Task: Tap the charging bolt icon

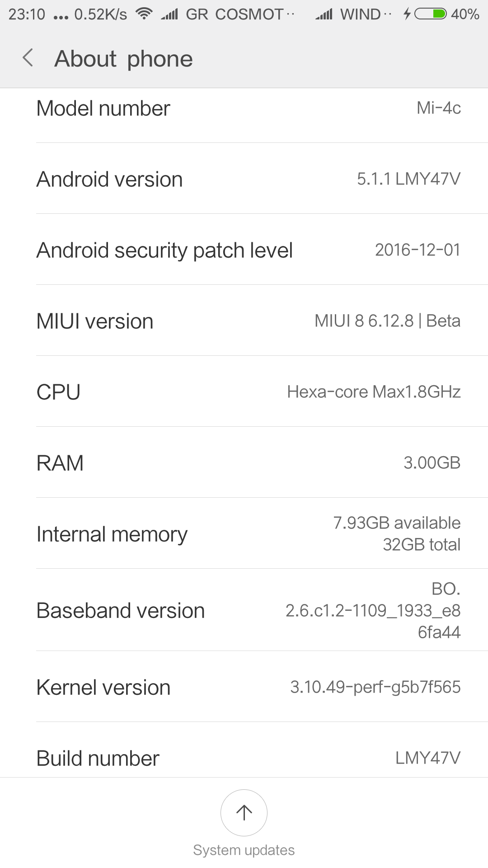Action: pos(407,14)
